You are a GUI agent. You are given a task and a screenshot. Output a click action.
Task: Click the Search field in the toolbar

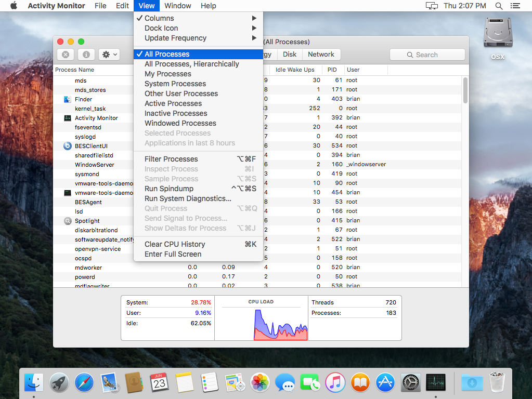[427, 55]
